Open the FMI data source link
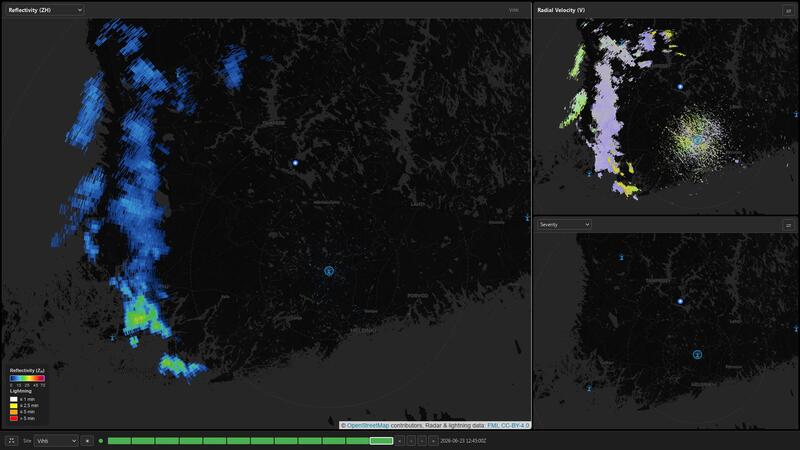This screenshot has width=800, height=450. [x=493, y=426]
